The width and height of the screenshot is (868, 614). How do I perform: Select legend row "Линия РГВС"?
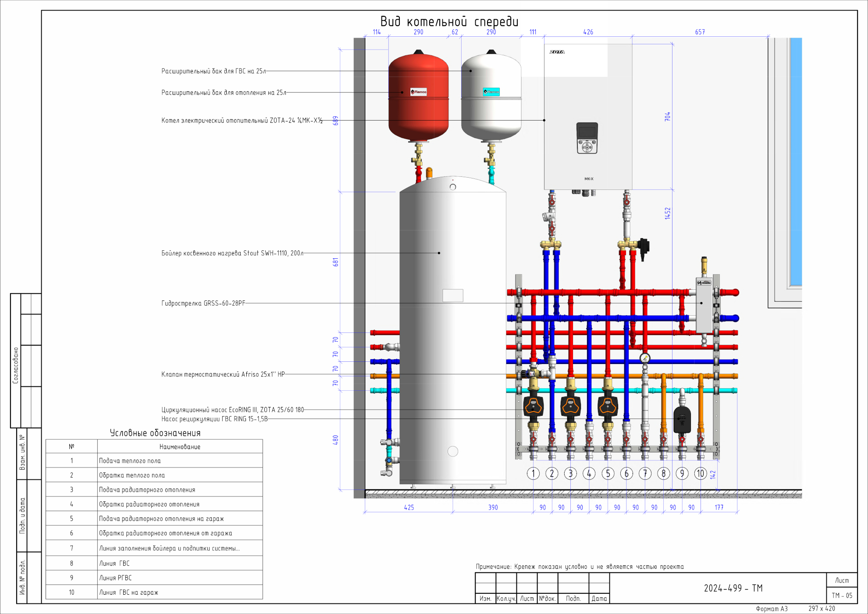tap(115, 578)
